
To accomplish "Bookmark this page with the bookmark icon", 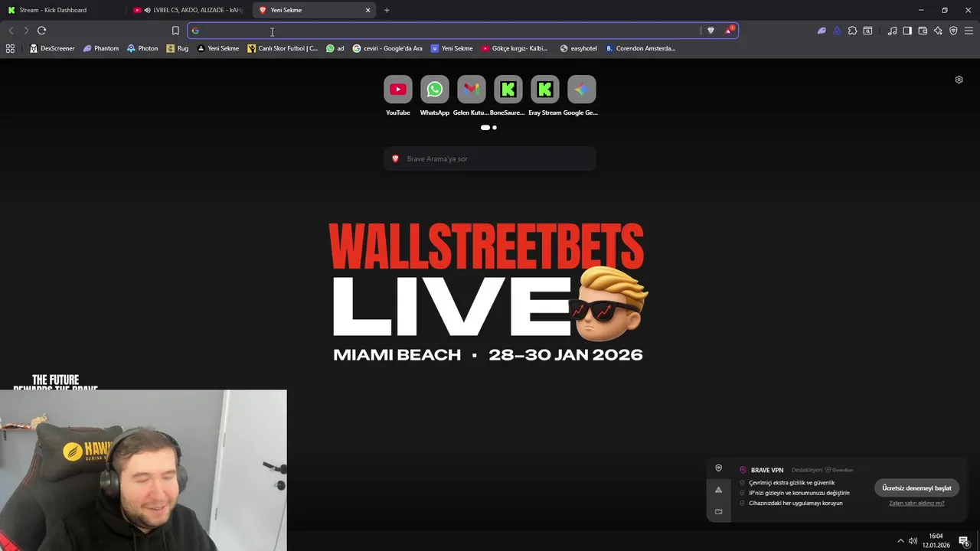I will point(175,31).
